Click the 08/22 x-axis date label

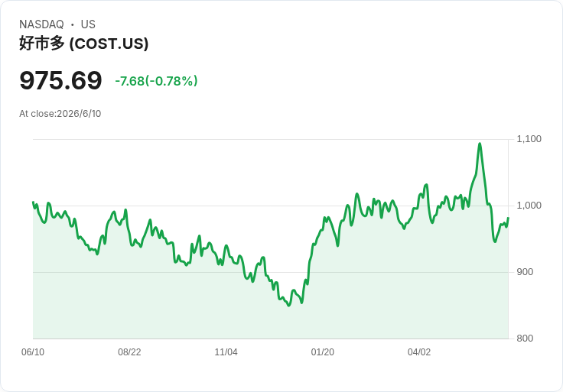pyautogui.click(x=129, y=352)
